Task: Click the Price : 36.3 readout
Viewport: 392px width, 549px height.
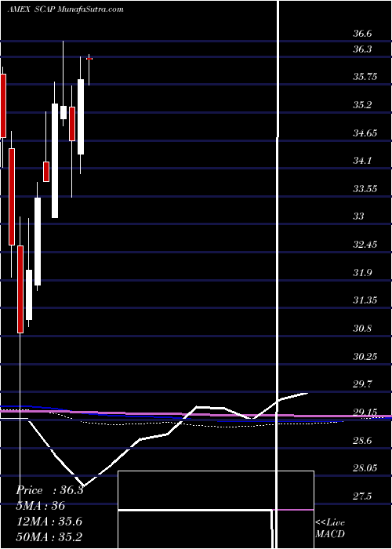Action: (x=49, y=490)
